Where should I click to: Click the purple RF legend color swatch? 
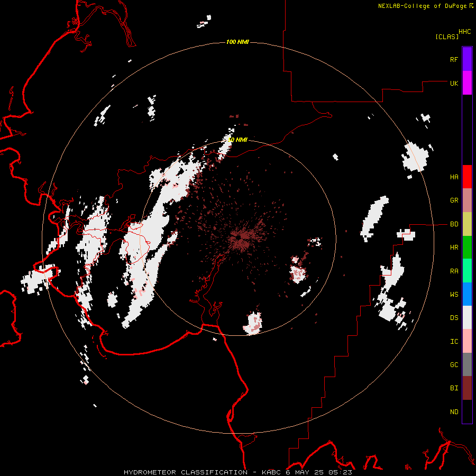click(467, 59)
